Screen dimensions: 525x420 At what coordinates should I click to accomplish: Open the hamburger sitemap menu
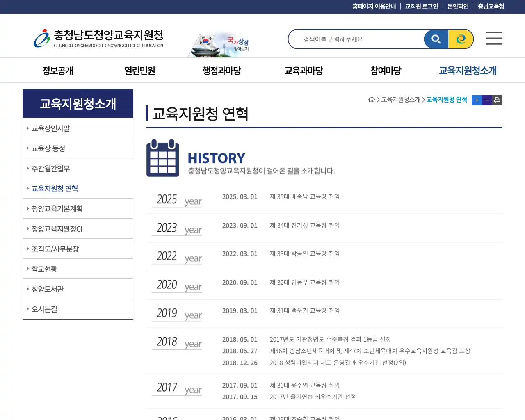tap(494, 38)
